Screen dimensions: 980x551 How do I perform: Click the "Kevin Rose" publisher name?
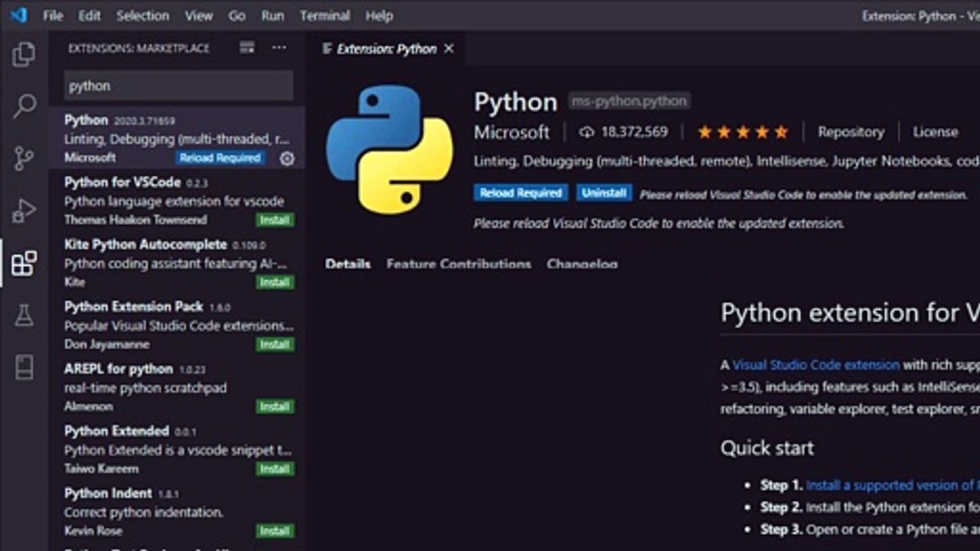tap(93, 530)
